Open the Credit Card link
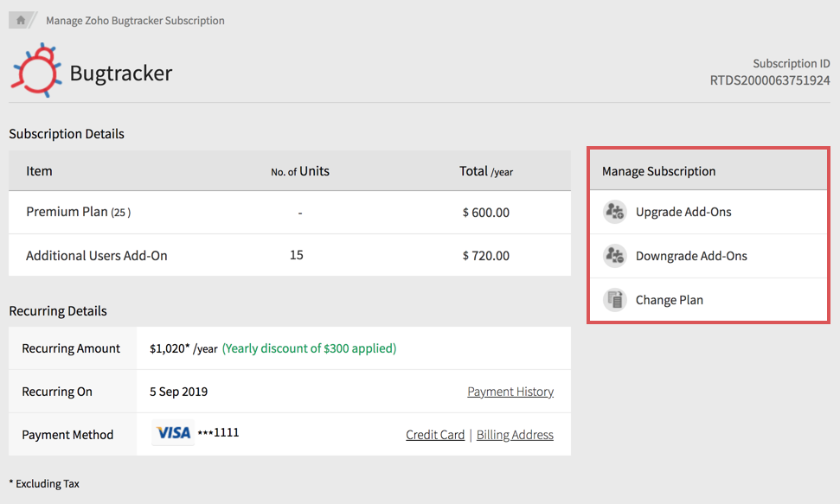The width and height of the screenshot is (840, 504). pyautogui.click(x=435, y=435)
